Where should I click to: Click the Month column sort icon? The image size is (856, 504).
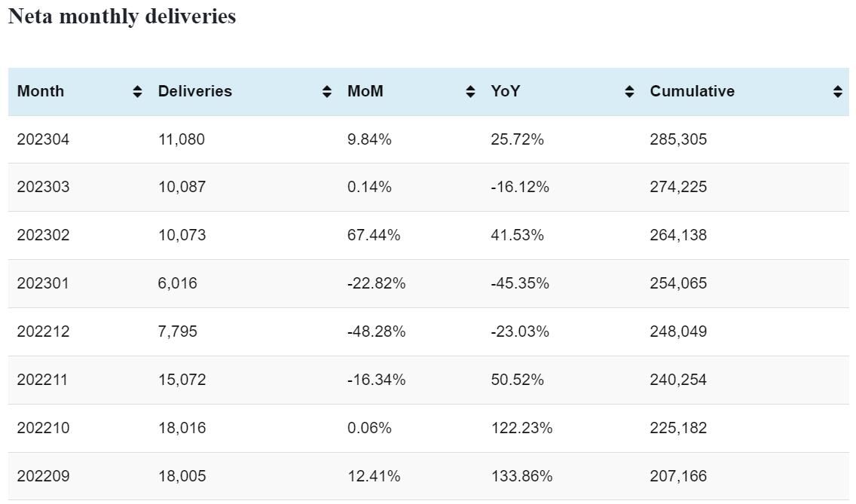(x=137, y=92)
